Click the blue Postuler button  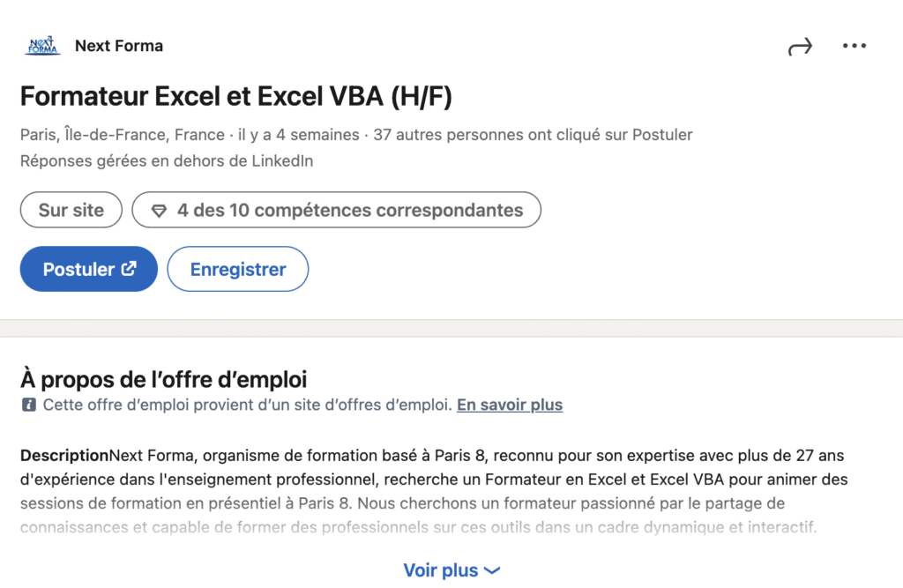(89, 269)
